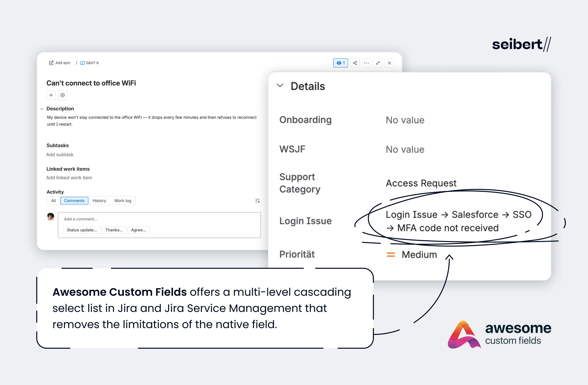The image size is (588, 385).
Task: Close the issue dialog with X
Action: (389, 63)
